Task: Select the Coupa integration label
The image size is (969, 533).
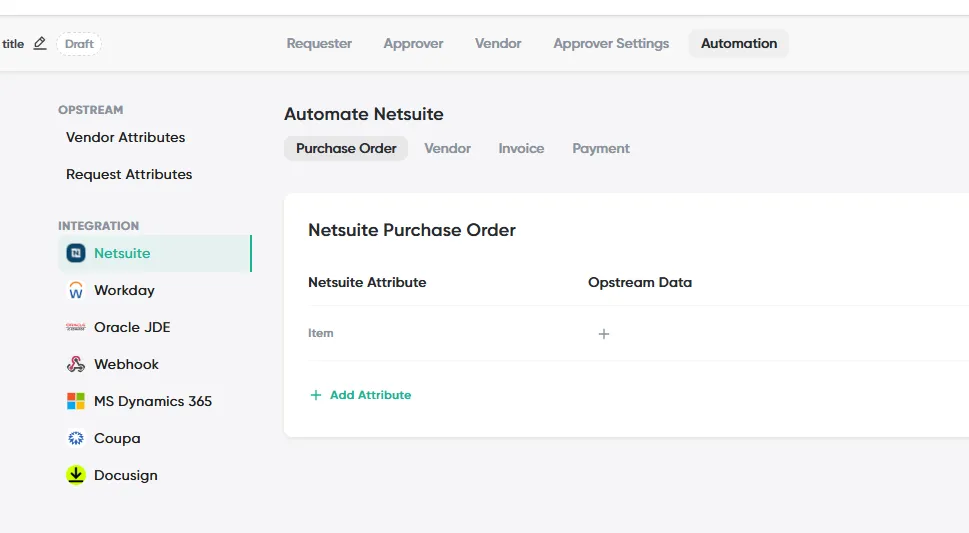Action: click(117, 438)
